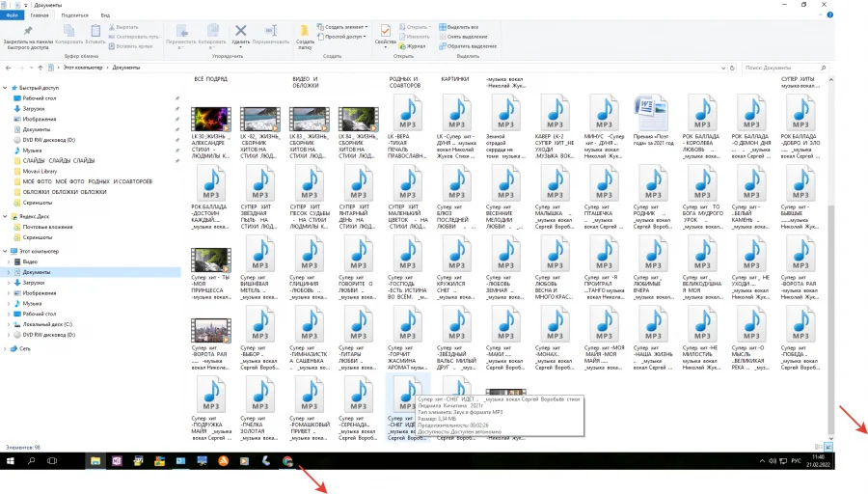Open Properties (Свойства) from the ribbon

pyautogui.click(x=385, y=33)
